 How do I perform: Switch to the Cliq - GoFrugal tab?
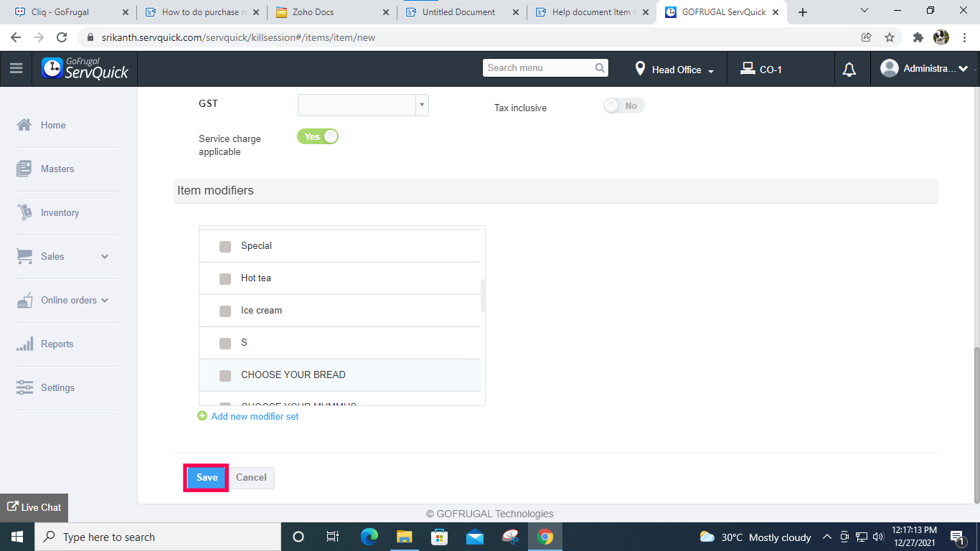(x=72, y=12)
